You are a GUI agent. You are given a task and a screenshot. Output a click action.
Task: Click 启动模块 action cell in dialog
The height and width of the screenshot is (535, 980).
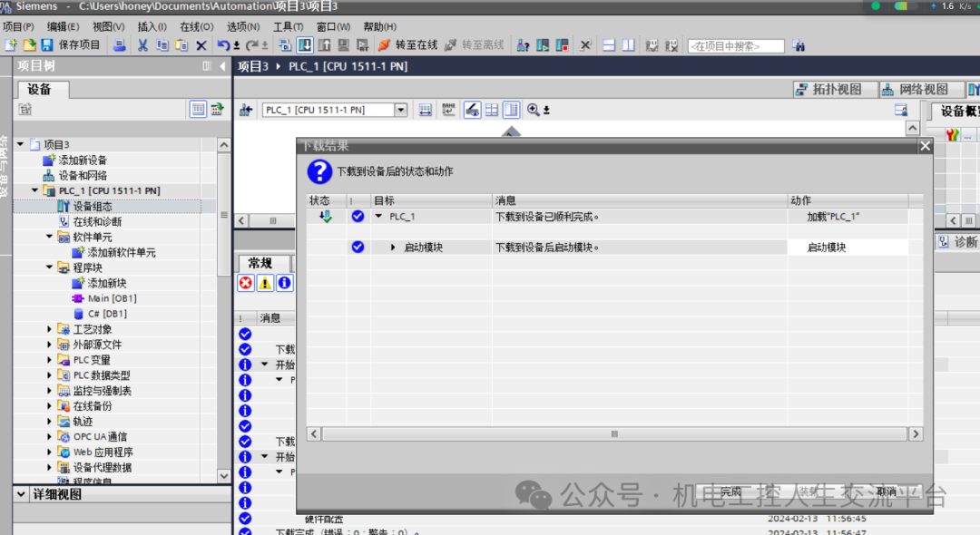[x=847, y=248]
